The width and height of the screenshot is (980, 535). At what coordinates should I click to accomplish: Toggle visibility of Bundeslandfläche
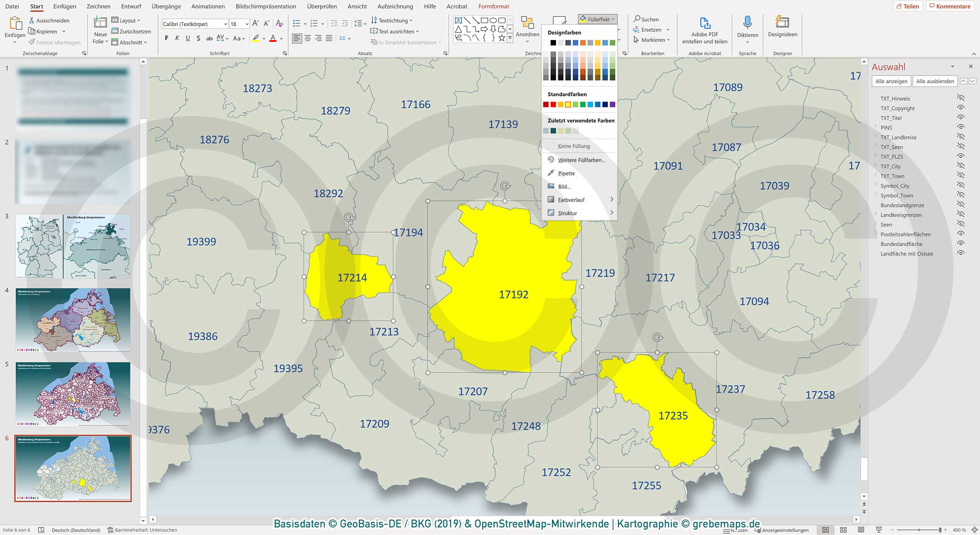tap(961, 243)
